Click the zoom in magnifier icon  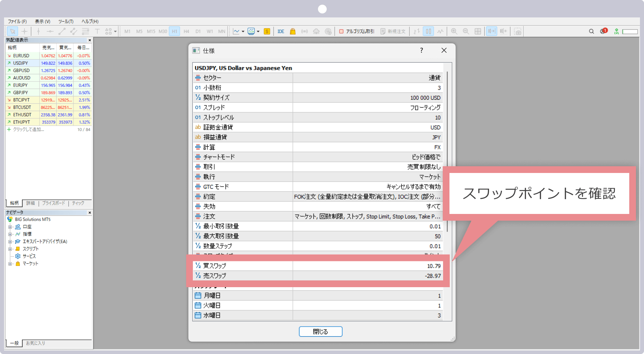pyautogui.click(x=454, y=32)
